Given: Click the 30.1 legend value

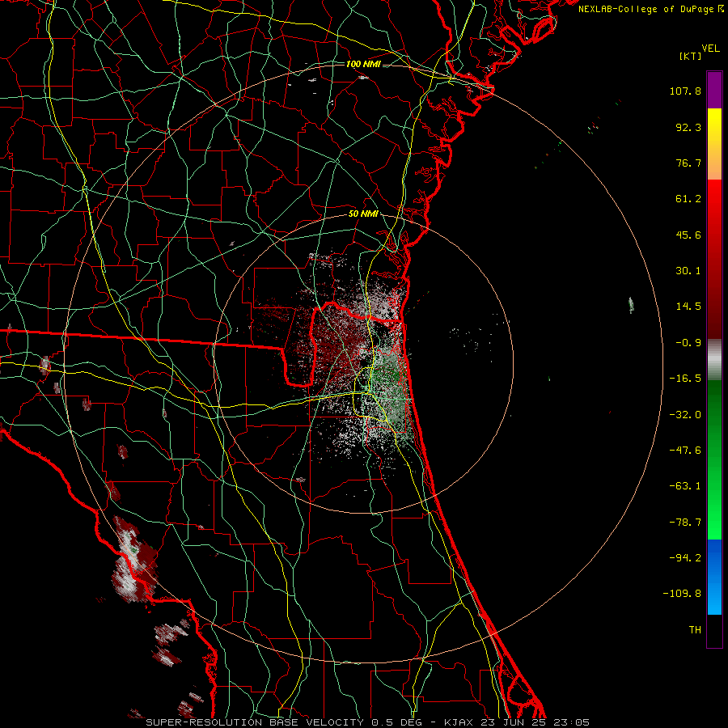Looking at the screenshot, I should click(x=688, y=271).
